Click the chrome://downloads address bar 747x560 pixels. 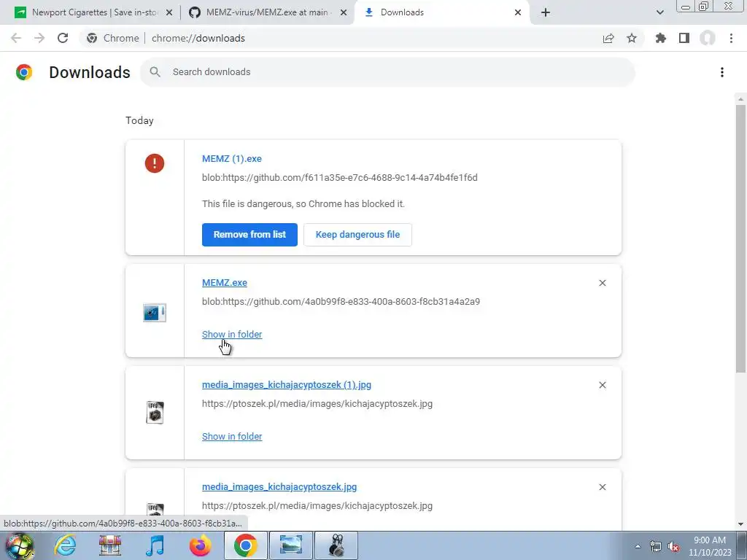198,38
